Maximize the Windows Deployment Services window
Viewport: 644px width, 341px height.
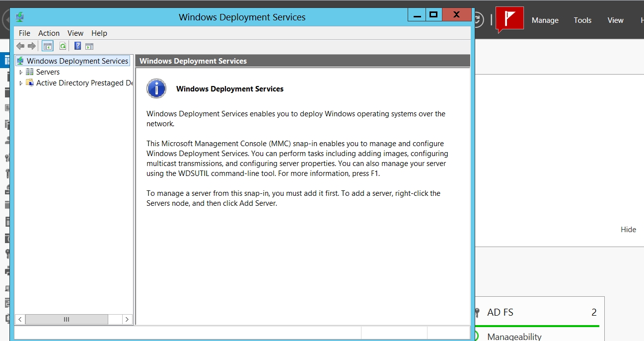[433, 15]
